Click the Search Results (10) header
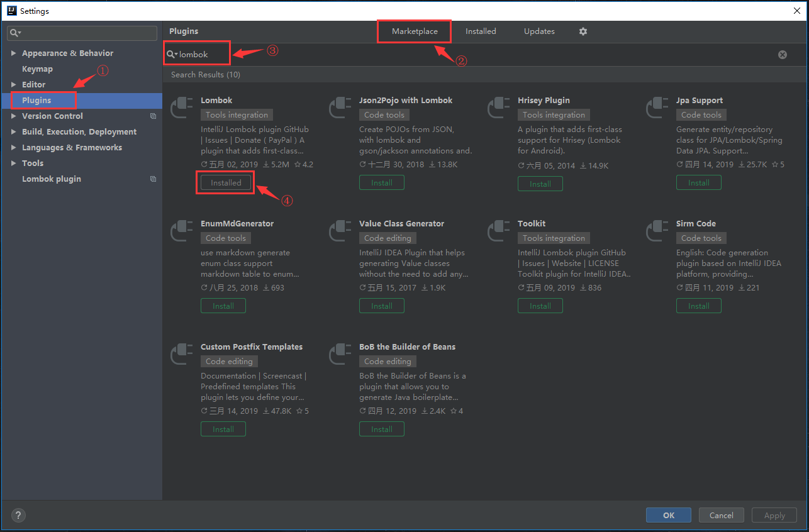This screenshot has height=532, width=809. [x=206, y=75]
